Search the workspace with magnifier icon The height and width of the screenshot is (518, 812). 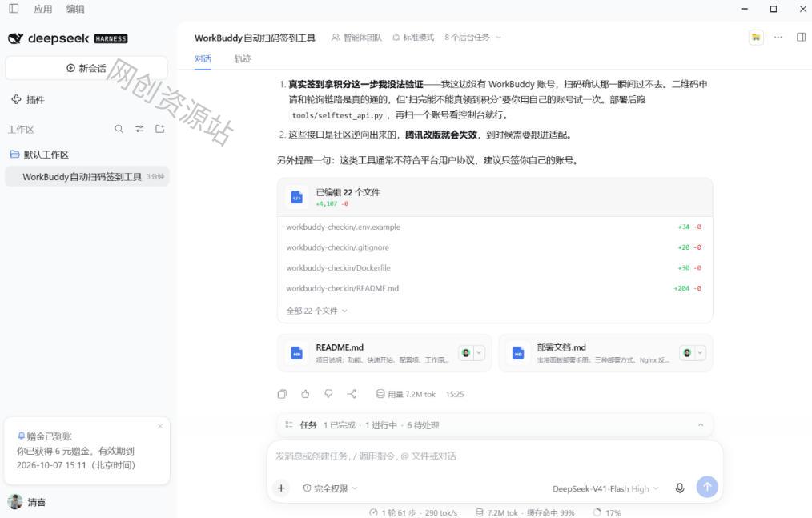click(119, 129)
